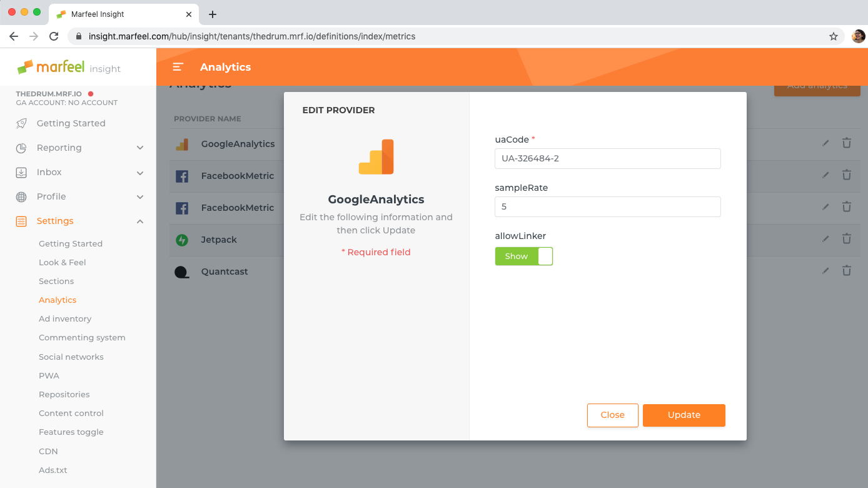Click the Getting Started rocket icon

tap(21, 123)
